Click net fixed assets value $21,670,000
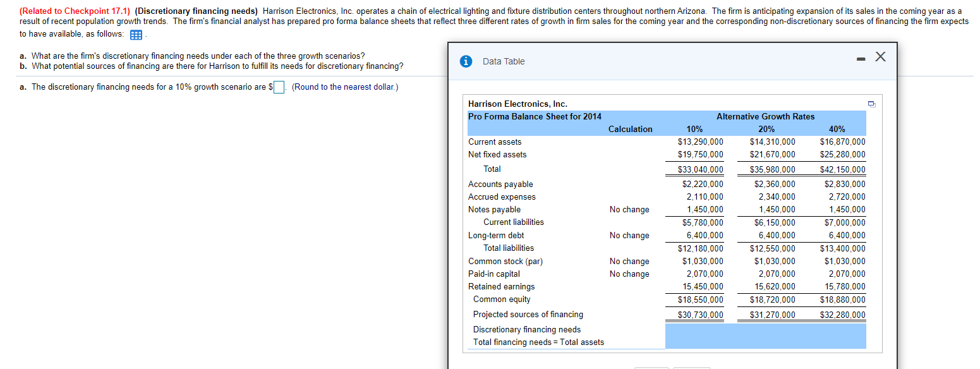 pos(773,154)
